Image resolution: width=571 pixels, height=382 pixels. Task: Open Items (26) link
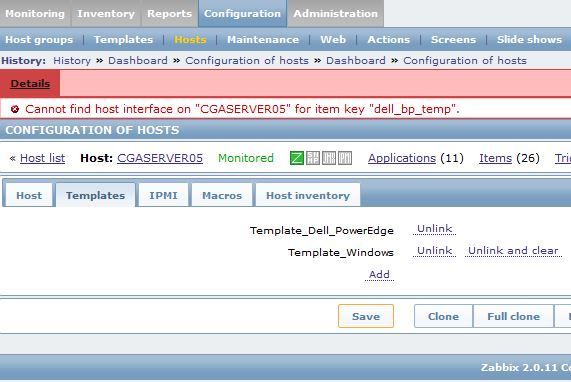pos(495,158)
